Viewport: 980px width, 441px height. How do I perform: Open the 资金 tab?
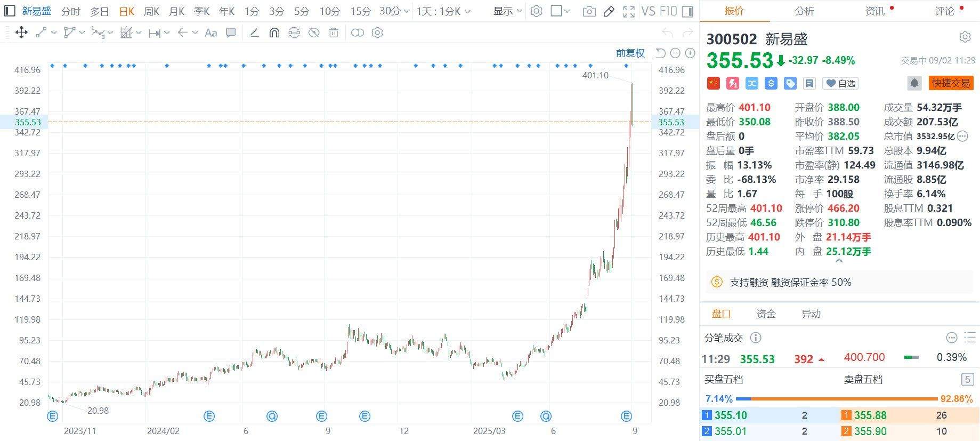pos(766,314)
